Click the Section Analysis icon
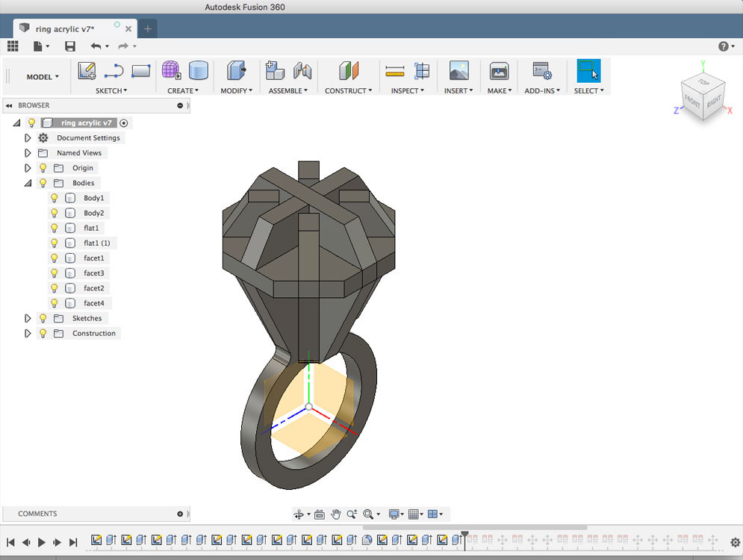Image resolution: width=743 pixels, height=560 pixels. point(422,71)
